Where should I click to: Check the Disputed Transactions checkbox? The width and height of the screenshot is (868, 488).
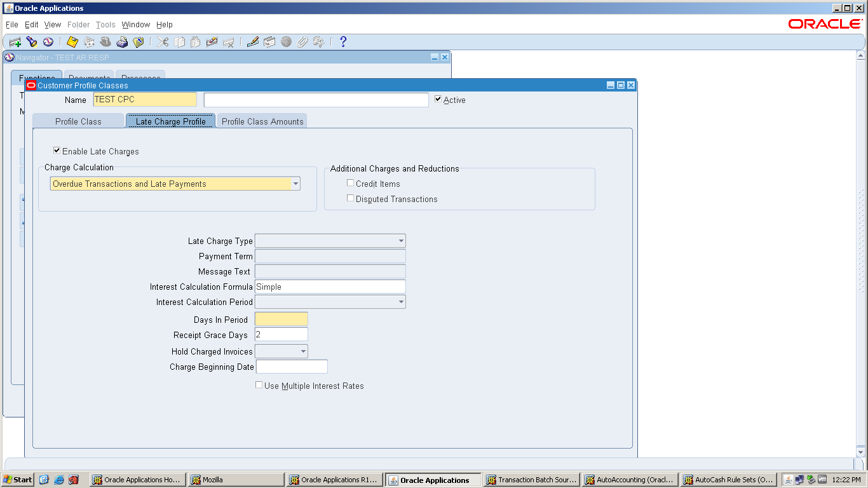click(x=350, y=198)
